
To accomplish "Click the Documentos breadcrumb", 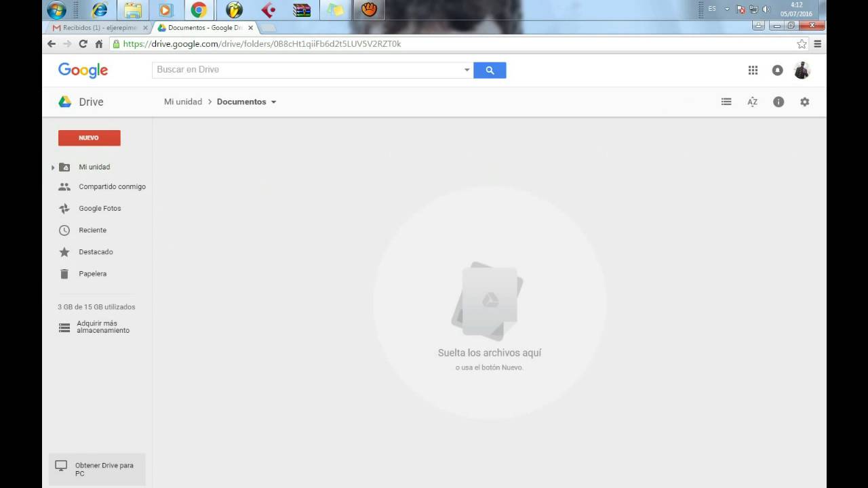I will tap(241, 102).
